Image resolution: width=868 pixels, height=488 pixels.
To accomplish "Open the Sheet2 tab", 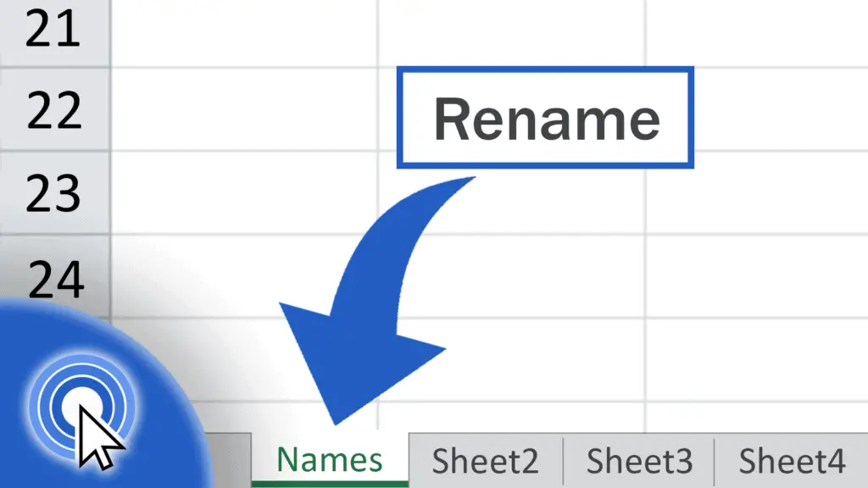I will pos(485,462).
